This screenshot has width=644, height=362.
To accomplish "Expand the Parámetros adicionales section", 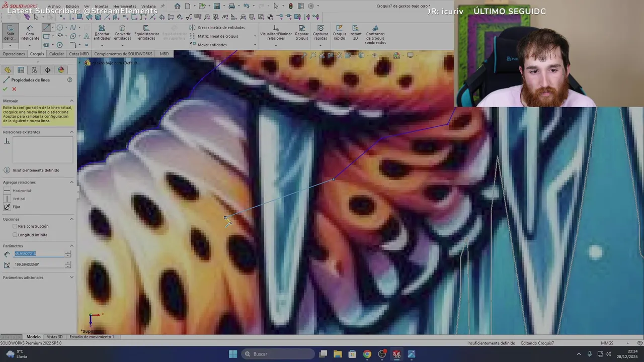I will [71, 278].
